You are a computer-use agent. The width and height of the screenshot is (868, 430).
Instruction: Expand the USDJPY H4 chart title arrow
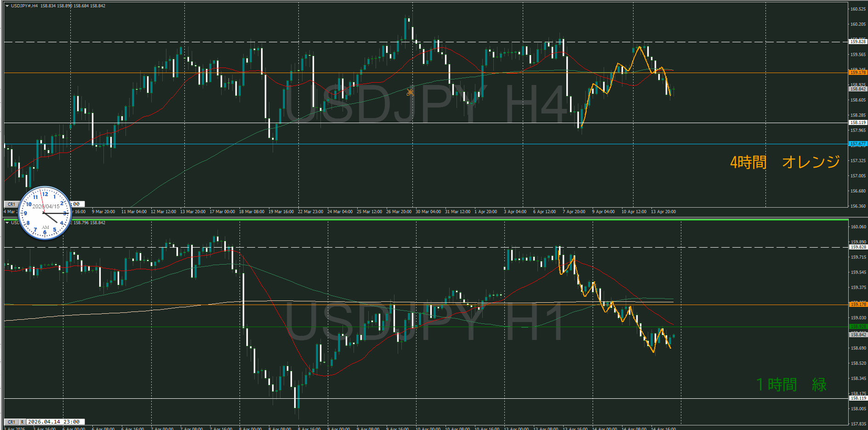coord(7,6)
